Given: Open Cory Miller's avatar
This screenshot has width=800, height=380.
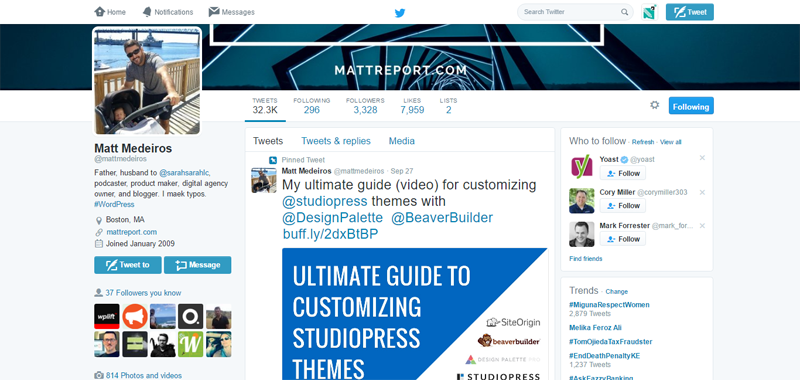Looking at the screenshot, I should (x=582, y=200).
